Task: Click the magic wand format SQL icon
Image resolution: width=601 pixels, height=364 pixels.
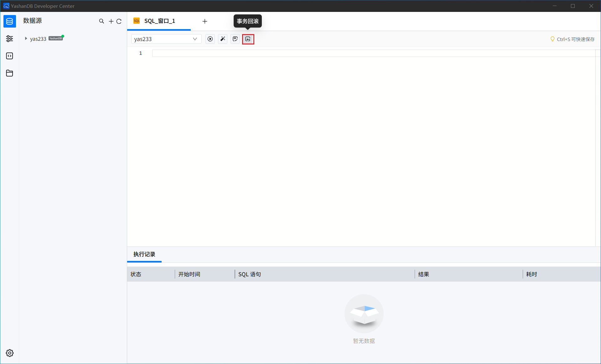Action: (x=223, y=39)
